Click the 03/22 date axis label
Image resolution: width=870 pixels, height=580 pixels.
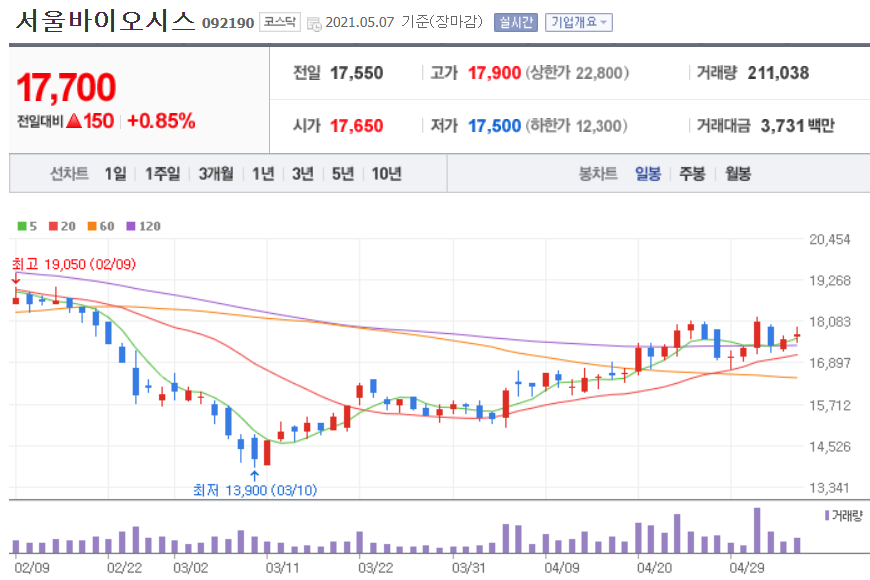[x=376, y=568]
